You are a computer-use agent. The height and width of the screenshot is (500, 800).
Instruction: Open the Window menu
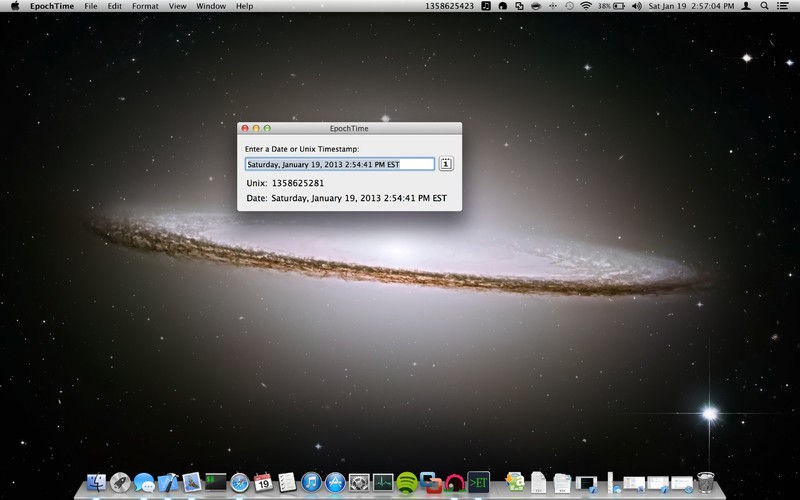coord(211,6)
